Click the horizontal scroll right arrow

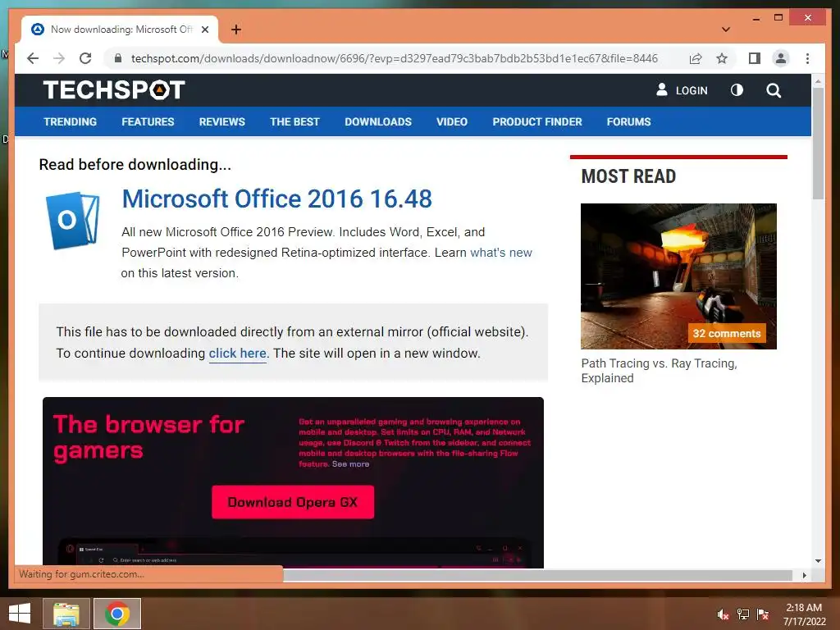point(804,575)
